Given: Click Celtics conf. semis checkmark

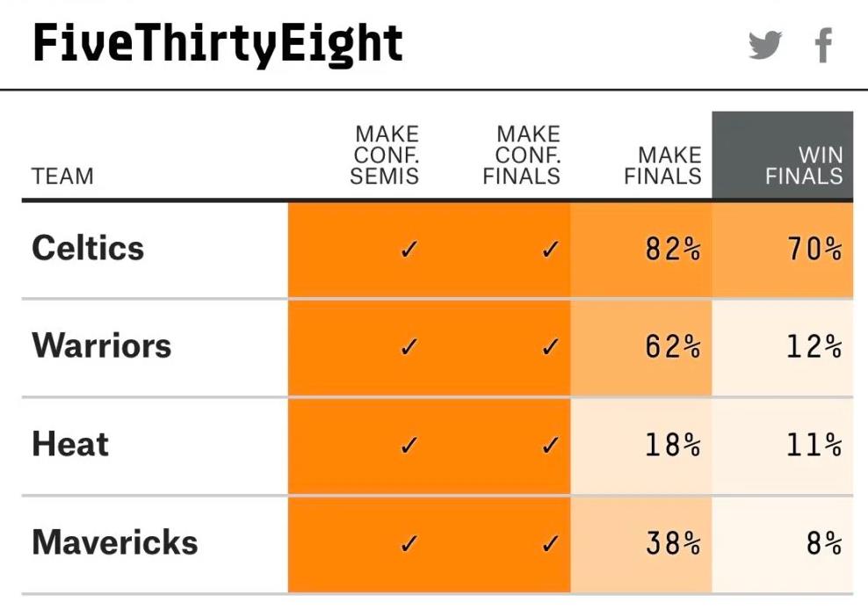Looking at the screenshot, I should tap(409, 250).
